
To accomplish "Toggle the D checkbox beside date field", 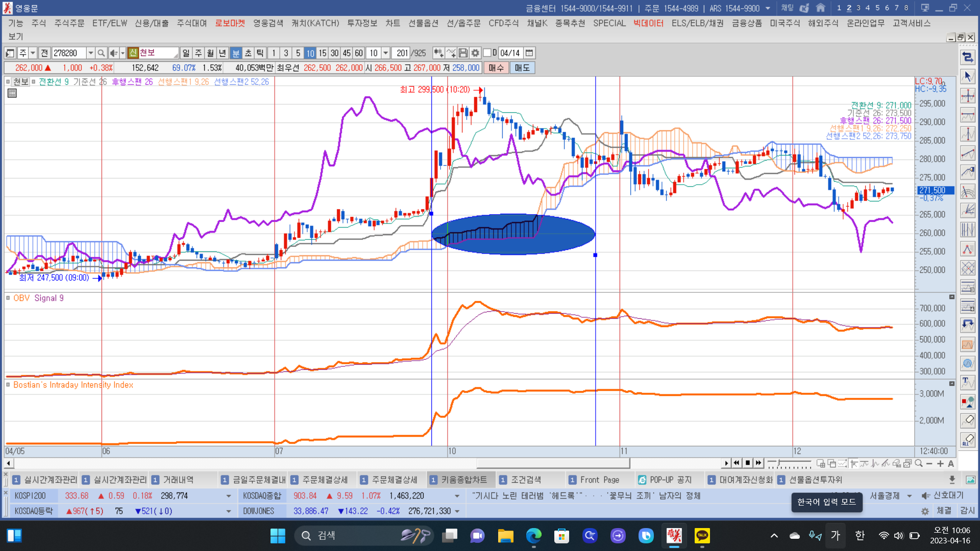I will pyautogui.click(x=487, y=53).
